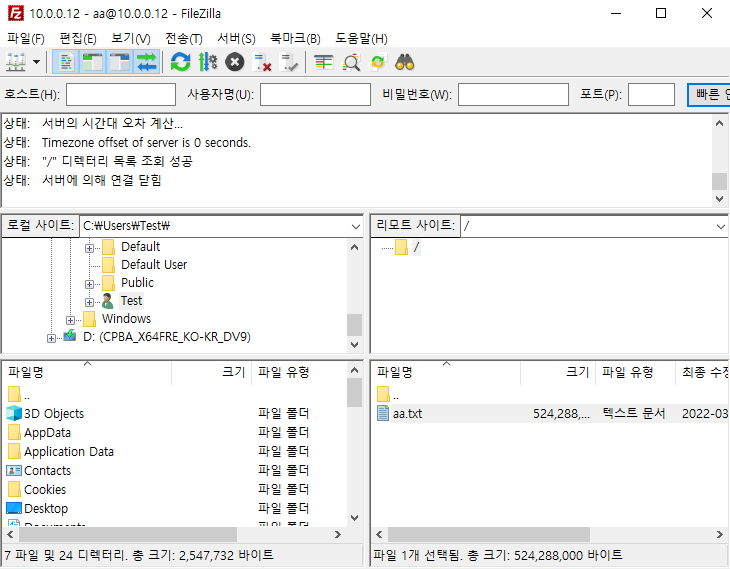Disconnect from server icon
Viewport: 730px width, 569px height.
point(262,62)
